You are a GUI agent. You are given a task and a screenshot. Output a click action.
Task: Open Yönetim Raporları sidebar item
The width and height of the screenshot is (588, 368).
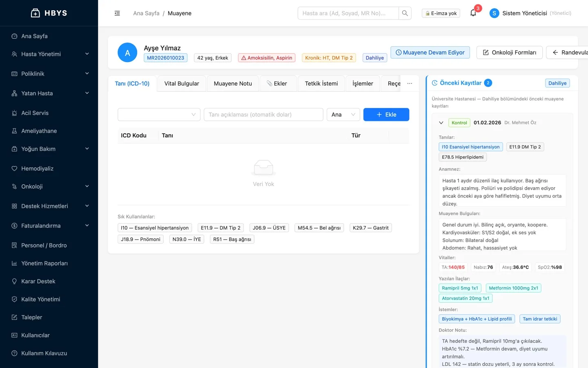(49, 263)
